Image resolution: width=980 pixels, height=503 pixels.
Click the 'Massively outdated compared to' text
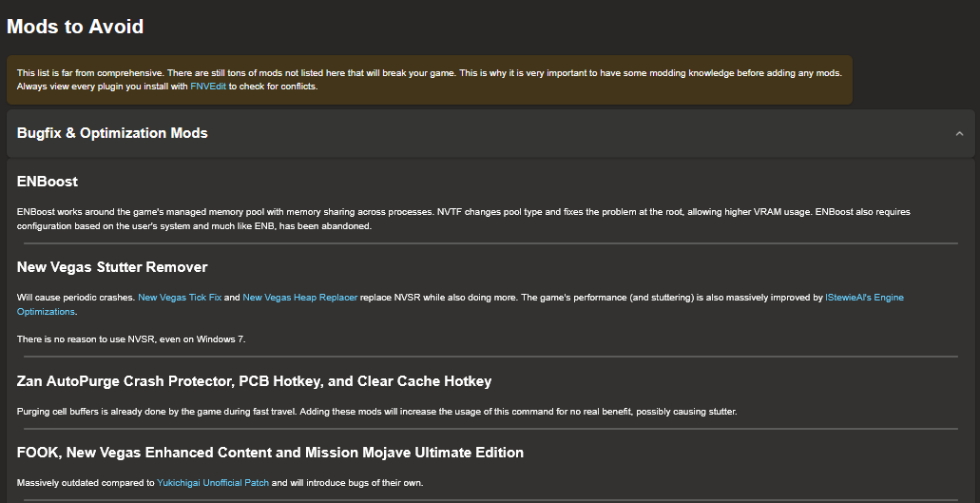click(x=86, y=483)
